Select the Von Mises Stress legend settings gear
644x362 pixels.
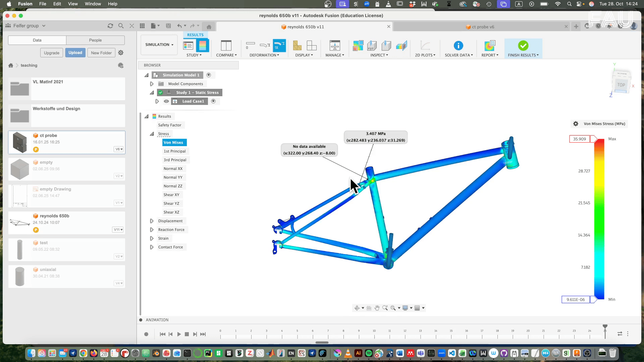point(576,124)
